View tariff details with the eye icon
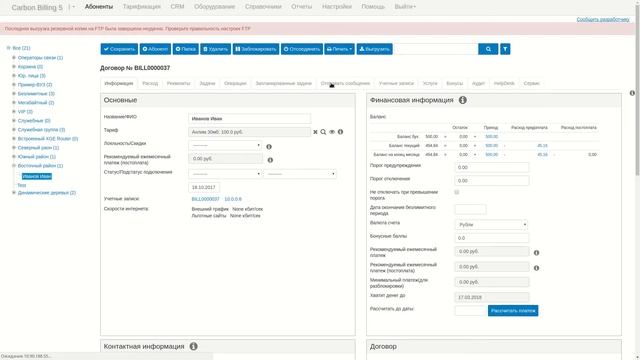The image size is (640, 360). click(x=332, y=132)
